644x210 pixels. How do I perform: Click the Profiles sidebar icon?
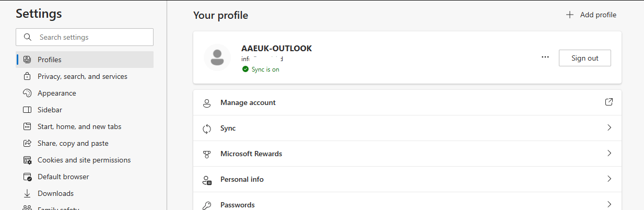(27, 60)
